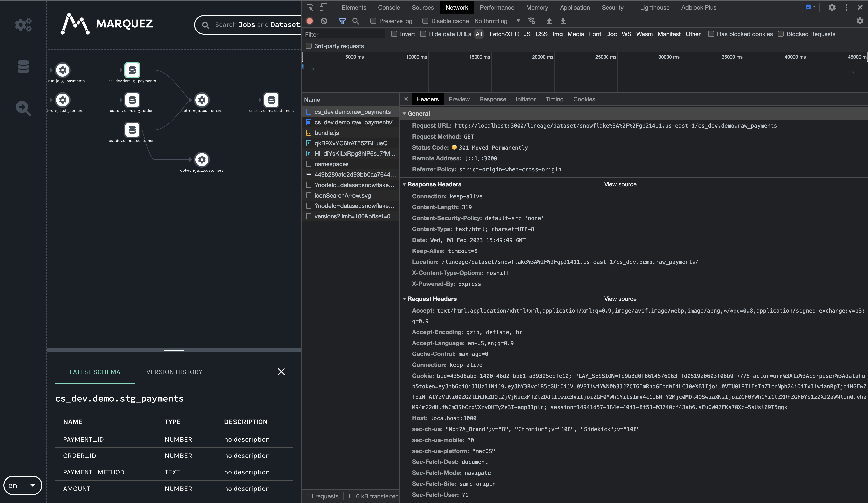868x503 pixels.
Task: Toggle the device toolbar in DevTools
Action: [x=323, y=7]
